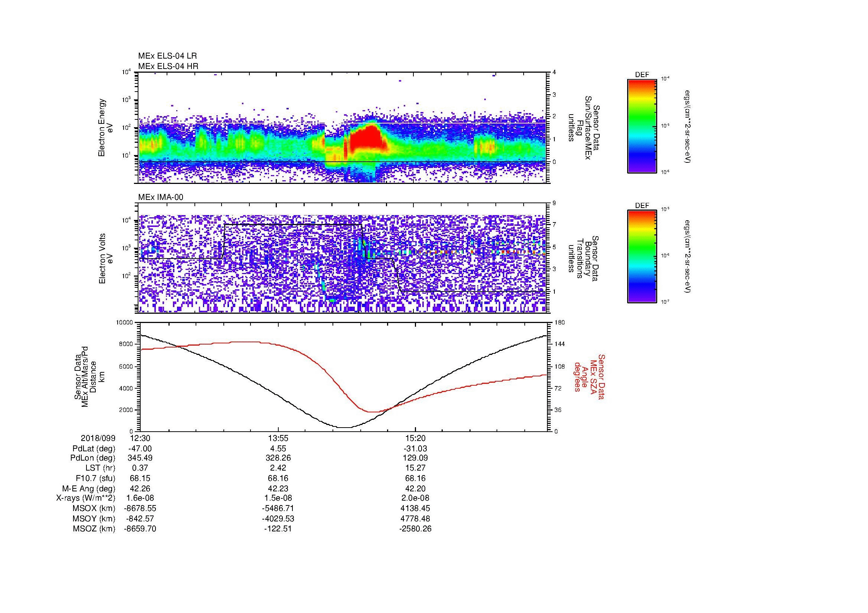The height and width of the screenshot is (613, 868).
Task: Click the LST value '15.27'
Action: tap(415, 468)
